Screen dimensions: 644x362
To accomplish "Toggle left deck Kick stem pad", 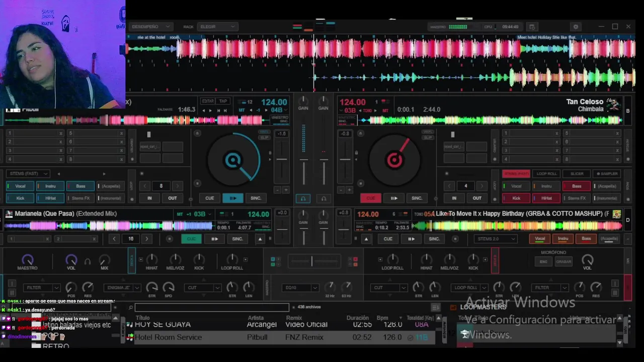I will pyautogui.click(x=20, y=198).
